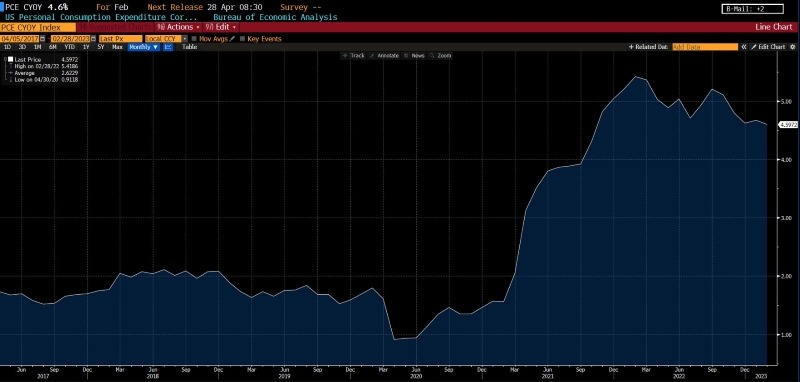
Task: Select the 6M range tab
Action: point(53,47)
